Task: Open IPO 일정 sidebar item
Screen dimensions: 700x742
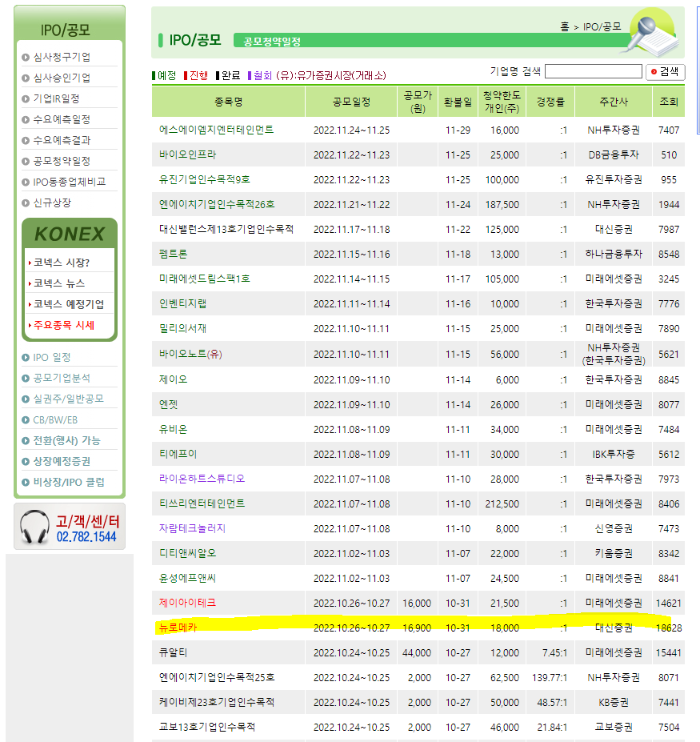Action: click(51, 358)
